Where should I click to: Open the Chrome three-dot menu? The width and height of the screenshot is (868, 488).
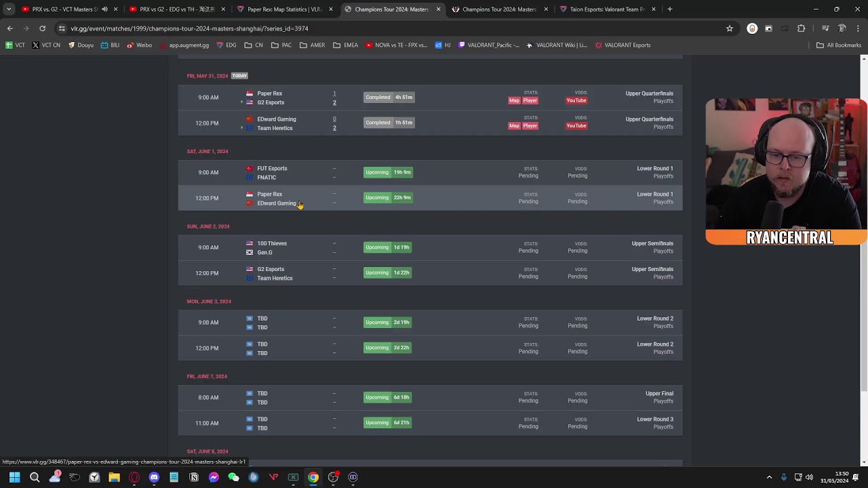click(858, 28)
